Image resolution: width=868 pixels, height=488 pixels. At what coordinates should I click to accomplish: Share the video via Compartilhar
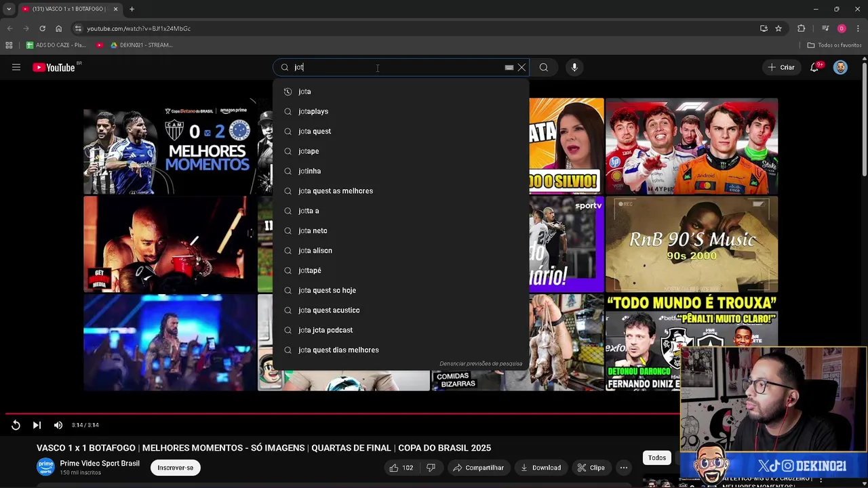[x=479, y=468]
